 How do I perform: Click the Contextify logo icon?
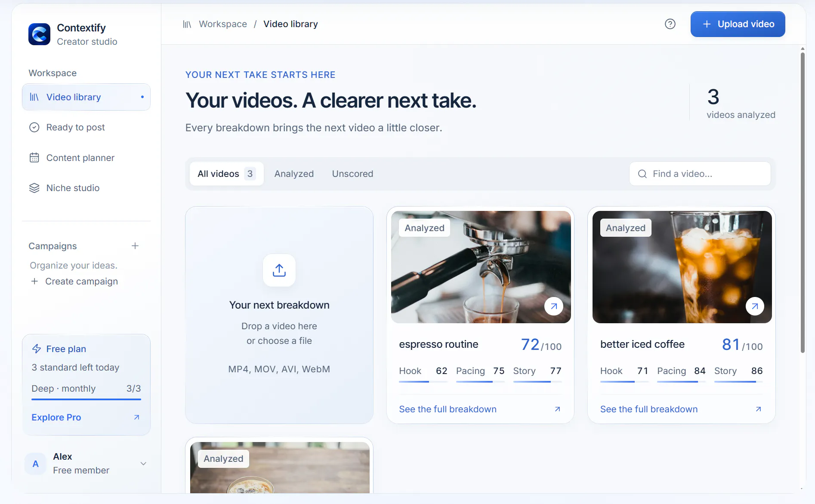click(39, 34)
